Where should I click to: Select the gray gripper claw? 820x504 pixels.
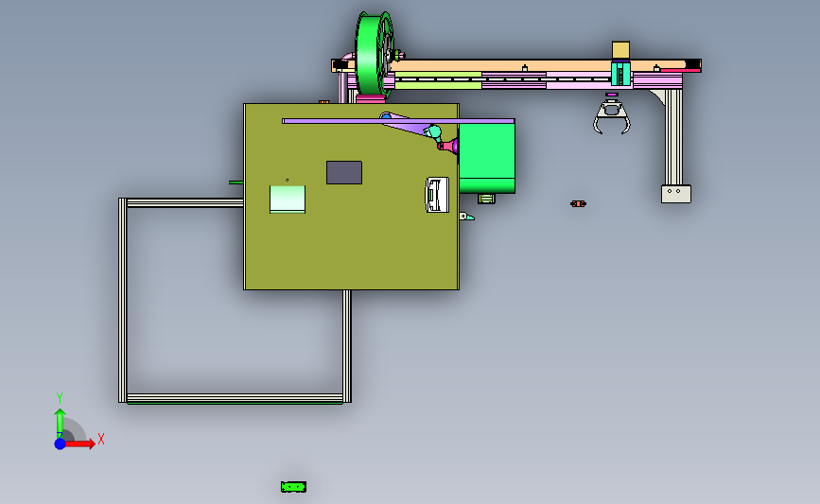point(612,117)
